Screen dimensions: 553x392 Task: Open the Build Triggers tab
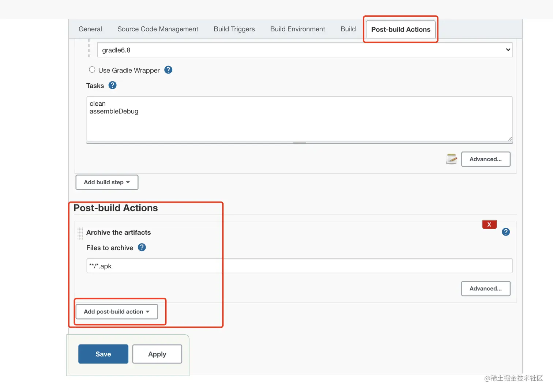pyautogui.click(x=234, y=29)
